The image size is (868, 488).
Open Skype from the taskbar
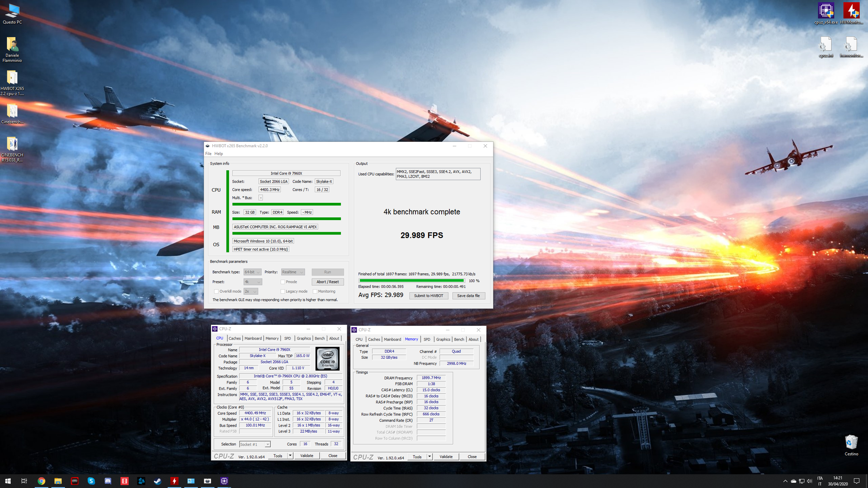91,481
